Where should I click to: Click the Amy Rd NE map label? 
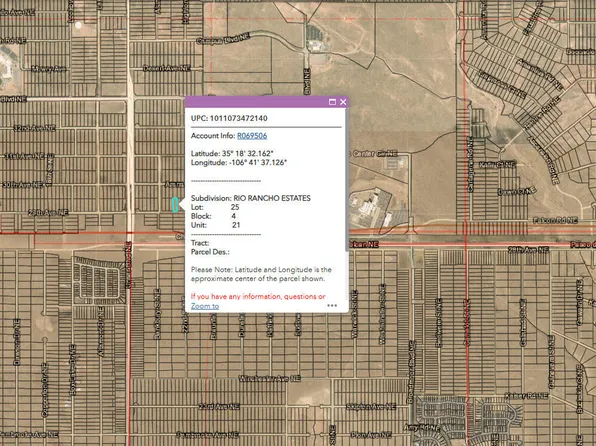(x=422, y=427)
